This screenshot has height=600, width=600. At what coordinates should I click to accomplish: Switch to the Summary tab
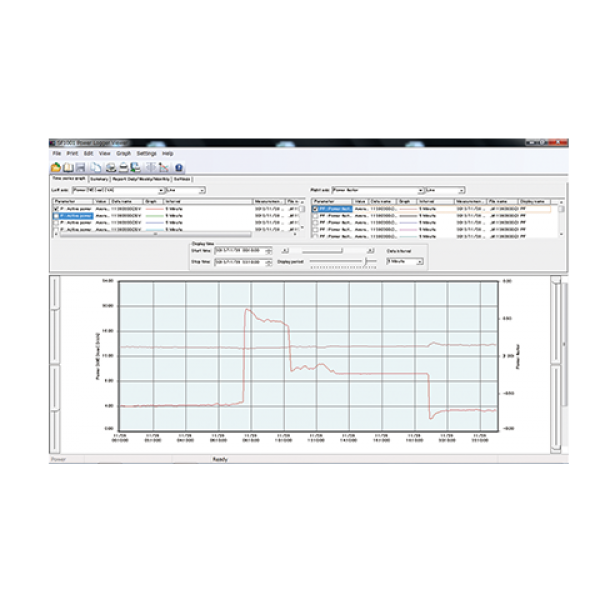(x=99, y=179)
